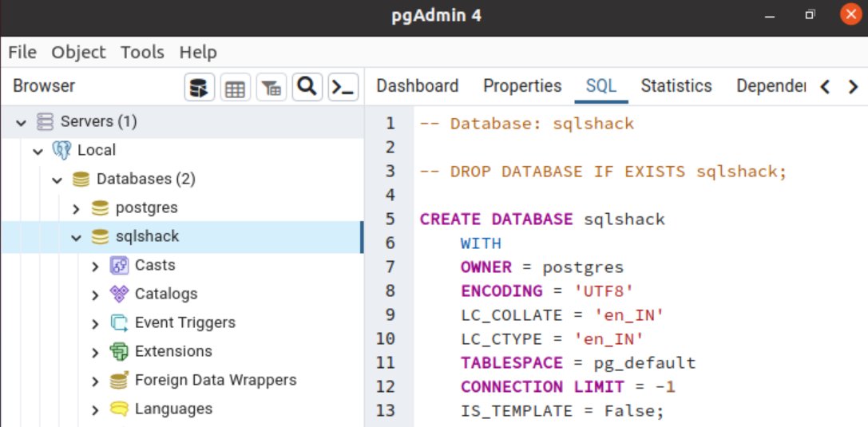The image size is (868, 427).
Task: Select Foreign Data Wrappers tree item
Action: (x=216, y=381)
